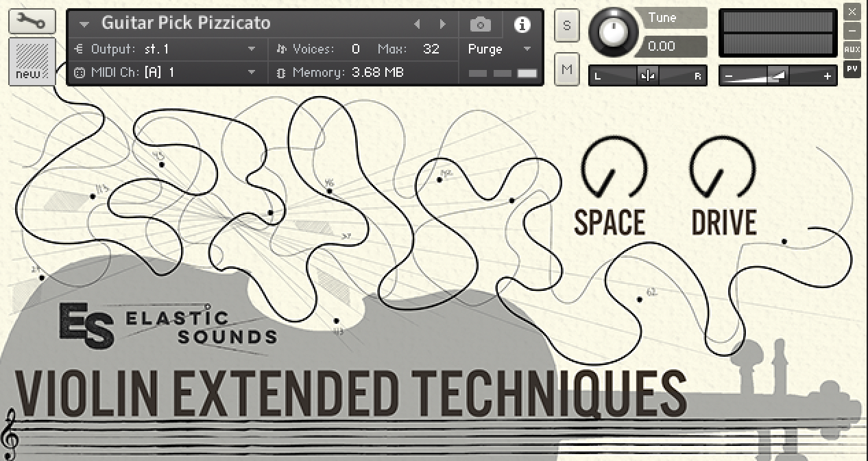The width and height of the screenshot is (868, 461).
Task: Adjust the L/R pan slider
Action: click(x=647, y=76)
